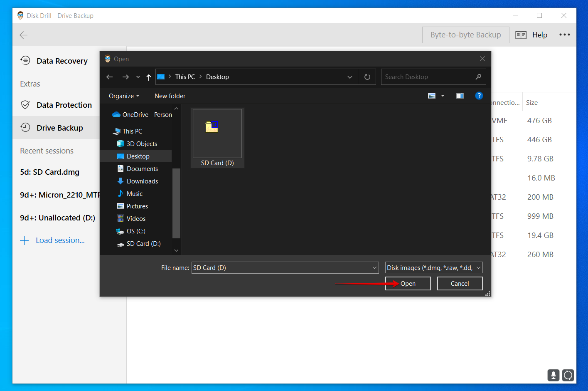The height and width of the screenshot is (391, 588).
Task: Click the Data Recovery sidebar icon
Action: (x=25, y=61)
